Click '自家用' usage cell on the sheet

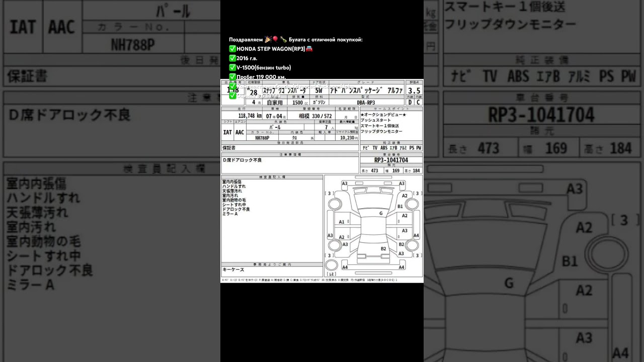275,103
